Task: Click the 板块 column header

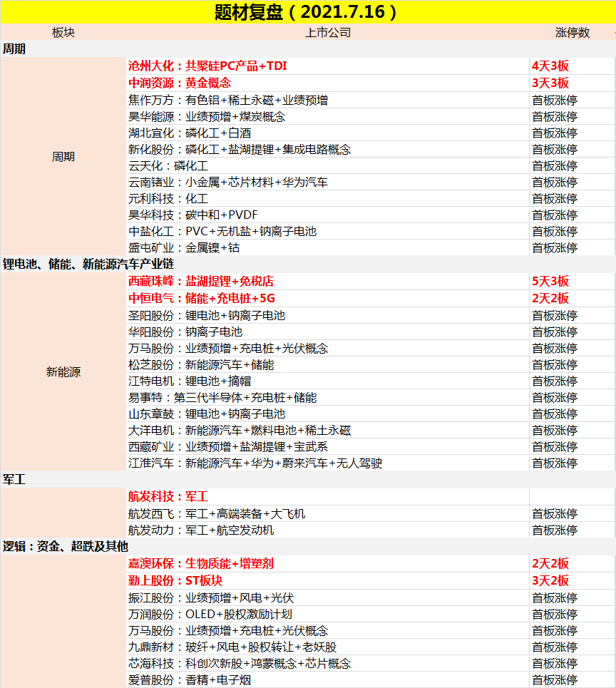Action: (63, 33)
